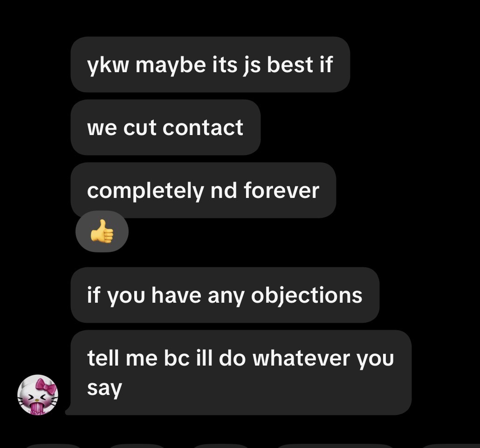Viewport: 480px width, 448px height.
Task: Tap the third quick-reply chip at the bottom
Action: pos(221,446)
